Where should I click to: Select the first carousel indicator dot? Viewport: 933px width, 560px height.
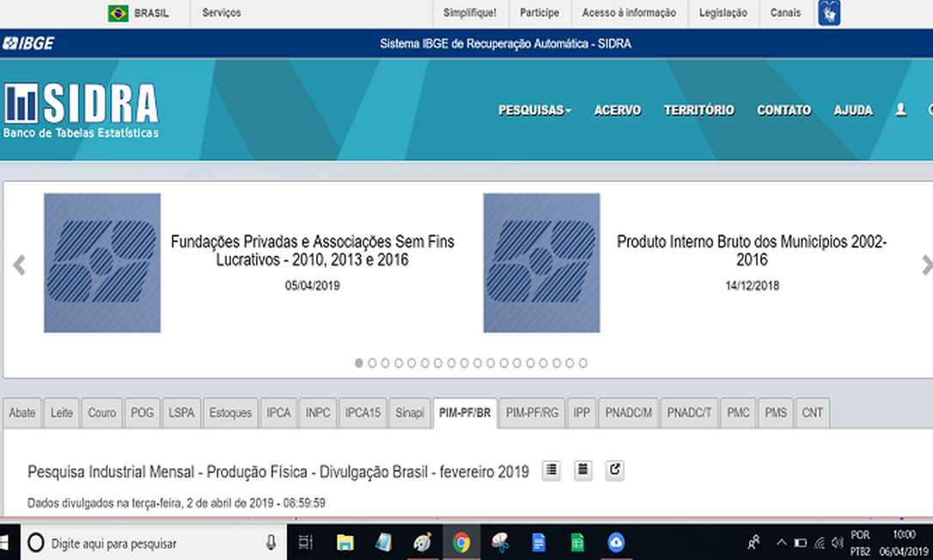[359, 363]
